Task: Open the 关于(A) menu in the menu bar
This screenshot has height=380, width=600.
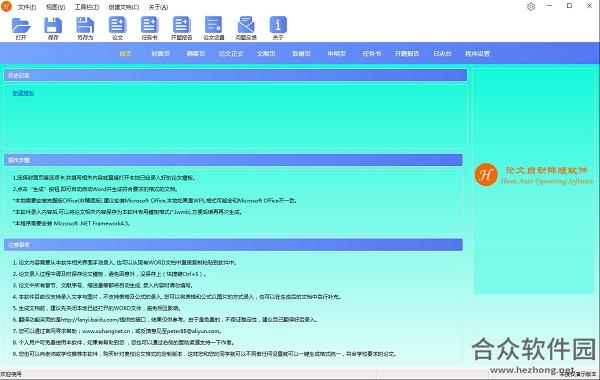Action: 158,7
